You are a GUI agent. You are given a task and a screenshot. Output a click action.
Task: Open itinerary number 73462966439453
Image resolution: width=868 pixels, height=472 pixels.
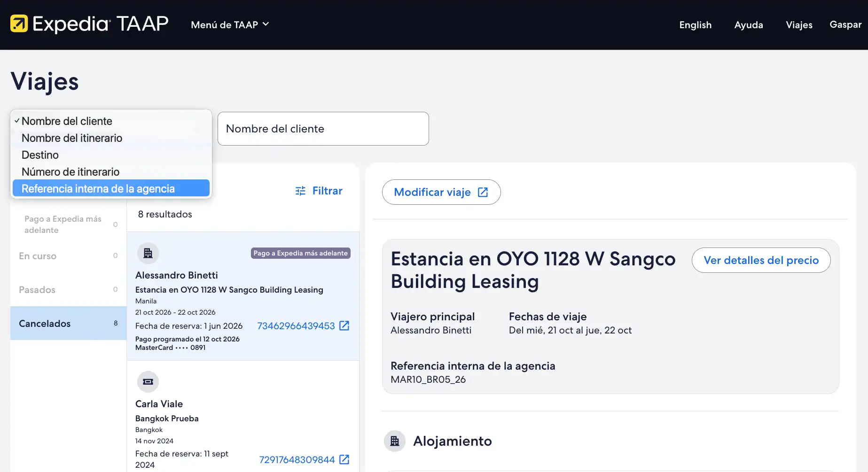tap(296, 326)
